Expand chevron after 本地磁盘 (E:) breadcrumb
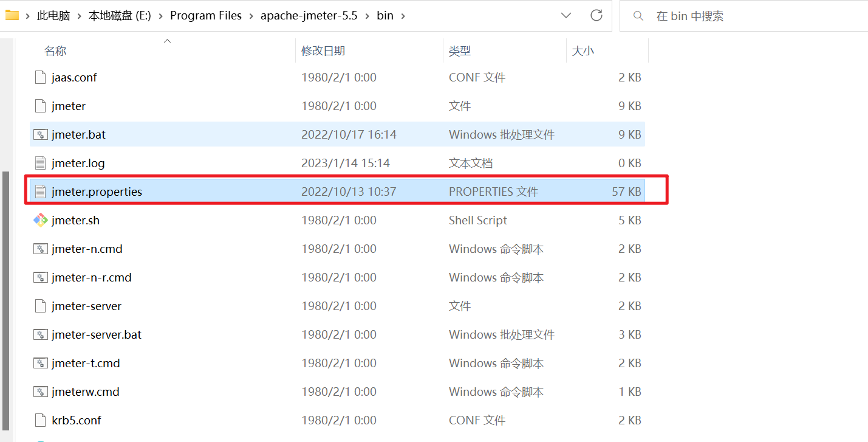 point(160,16)
